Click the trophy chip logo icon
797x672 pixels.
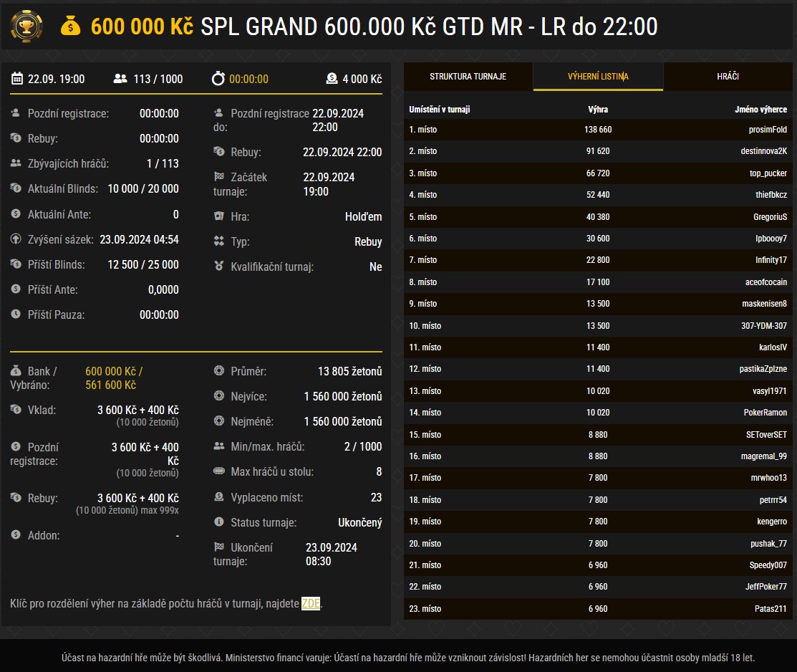(26, 27)
